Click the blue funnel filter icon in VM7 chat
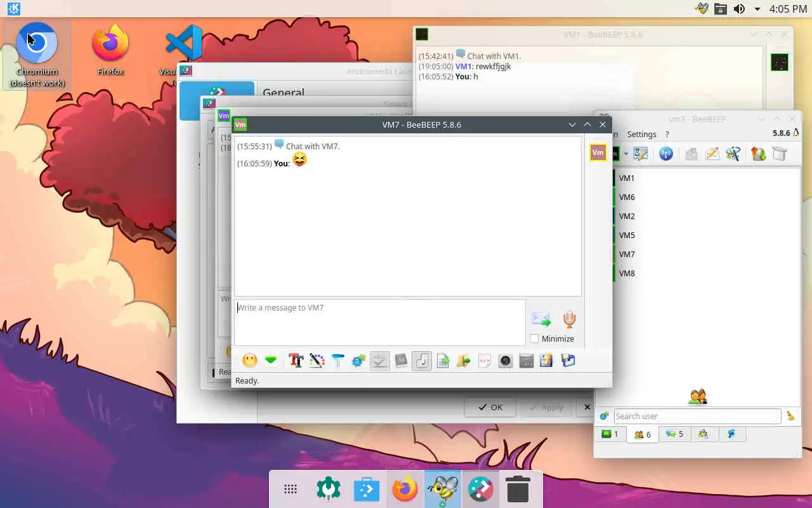This screenshot has width=812, height=508. [x=337, y=361]
